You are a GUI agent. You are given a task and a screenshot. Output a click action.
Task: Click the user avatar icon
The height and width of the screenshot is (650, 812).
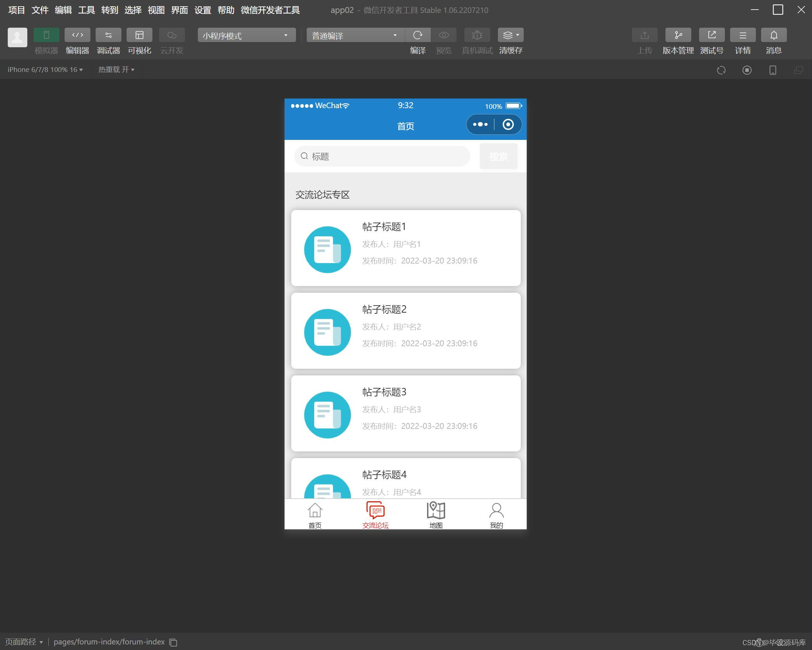click(17, 37)
